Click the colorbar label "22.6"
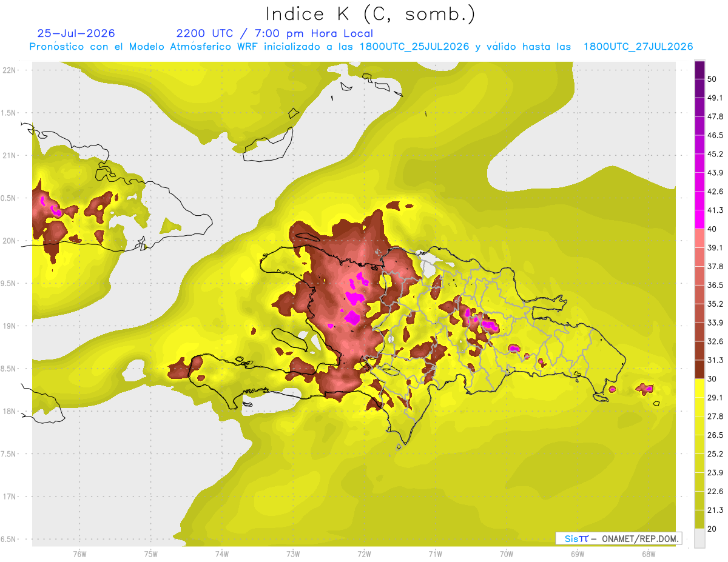The width and height of the screenshot is (728, 562). pos(715,491)
